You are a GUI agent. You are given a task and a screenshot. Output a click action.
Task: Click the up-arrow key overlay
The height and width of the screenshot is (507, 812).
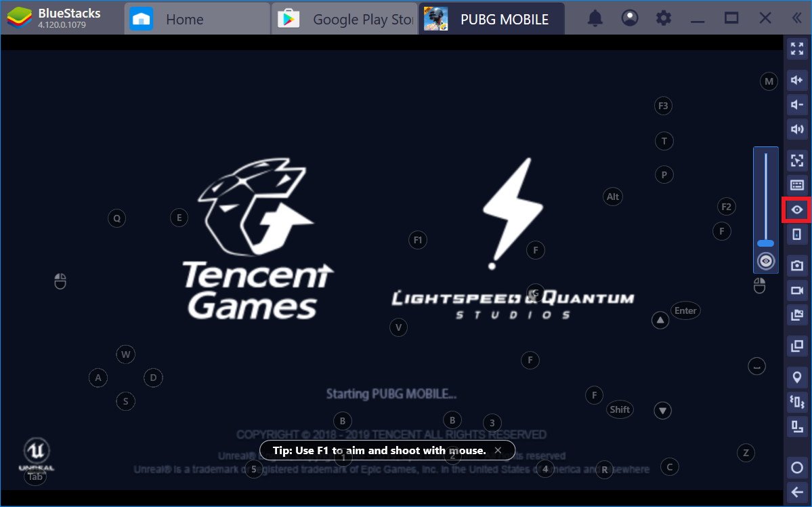tap(660, 321)
